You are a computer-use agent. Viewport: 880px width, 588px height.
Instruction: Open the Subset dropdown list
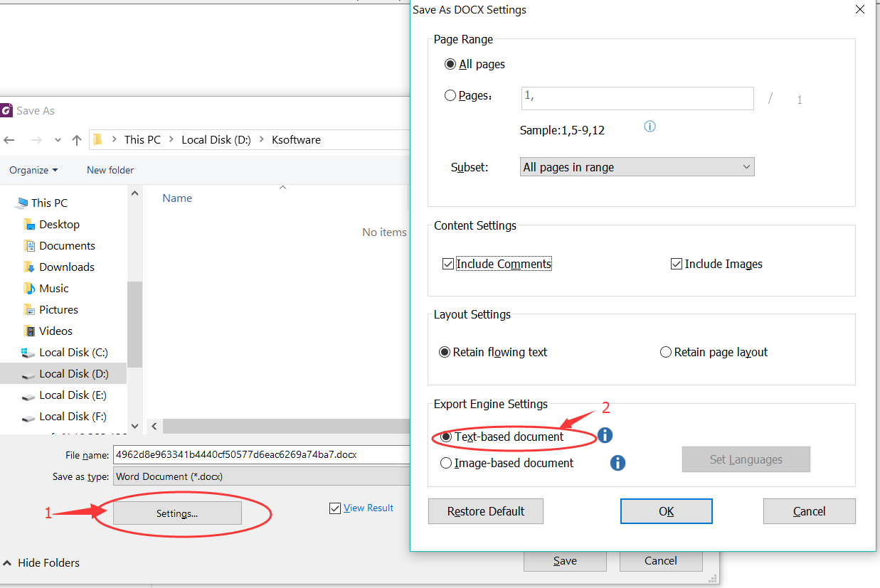637,167
